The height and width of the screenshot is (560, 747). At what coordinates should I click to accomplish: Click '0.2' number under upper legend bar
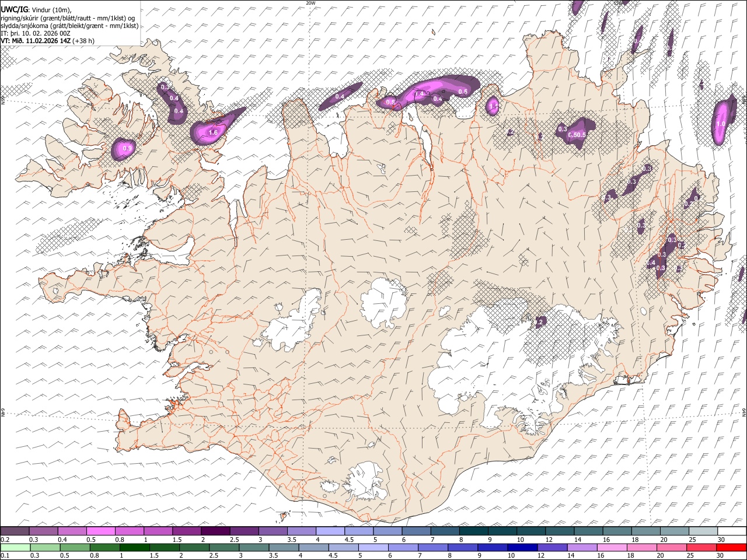(5, 540)
